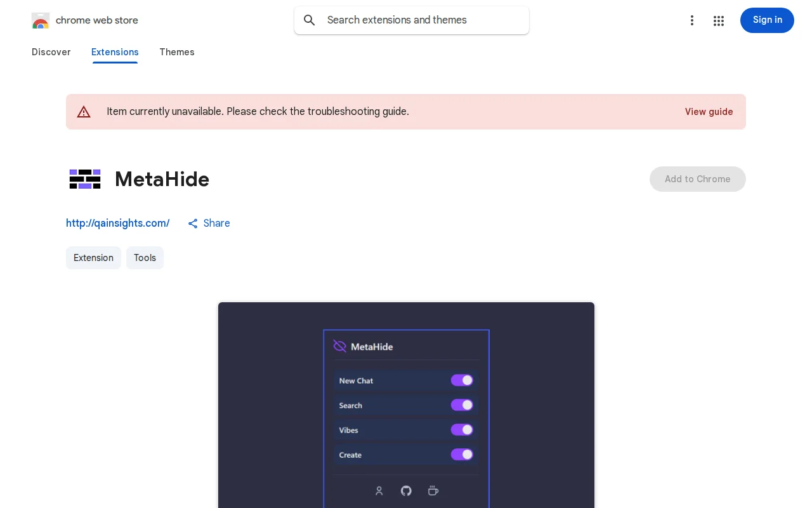Click the Share link
Screen dimensions: 812x508
pos(209,224)
